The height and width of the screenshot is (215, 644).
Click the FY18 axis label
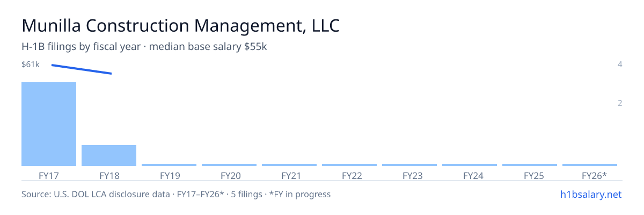coord(109,175)
